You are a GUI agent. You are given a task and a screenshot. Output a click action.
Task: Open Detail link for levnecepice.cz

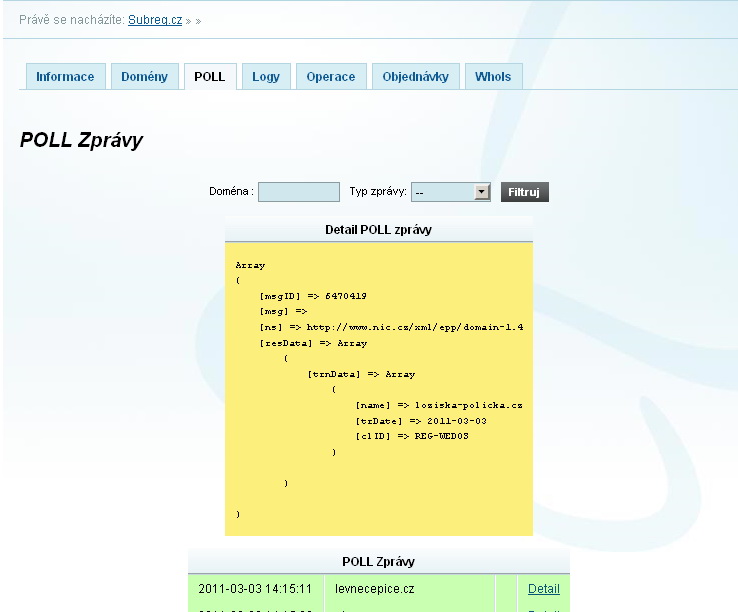coord(543,589)
